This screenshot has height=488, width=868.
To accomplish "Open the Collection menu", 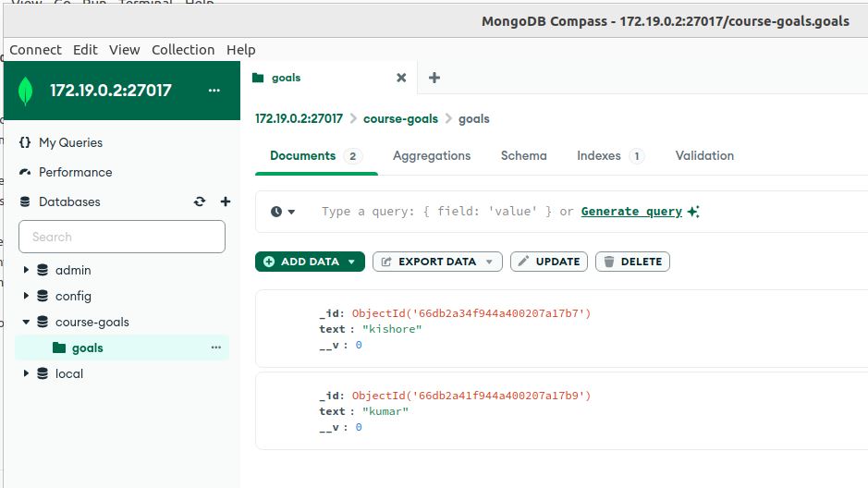I will 183,50.
